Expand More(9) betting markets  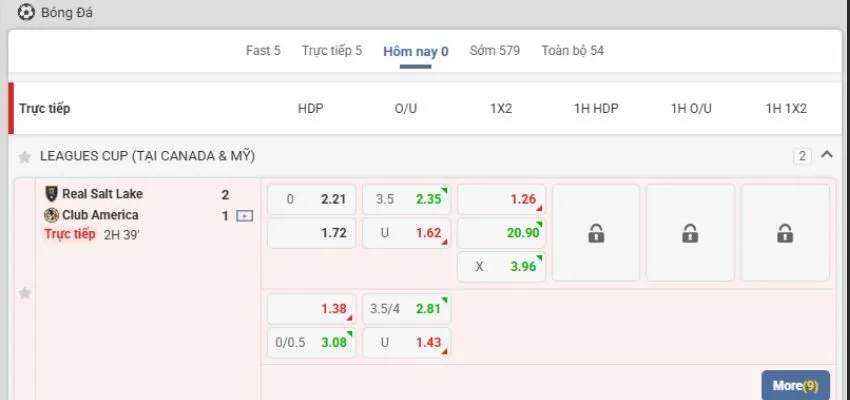pos(795,385)
